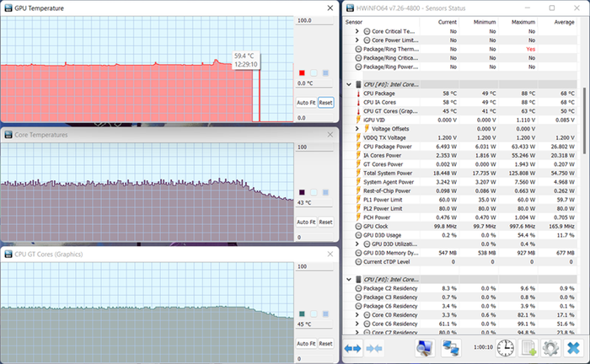Close the GPU Temperature graph window

[x=330, y=8]
